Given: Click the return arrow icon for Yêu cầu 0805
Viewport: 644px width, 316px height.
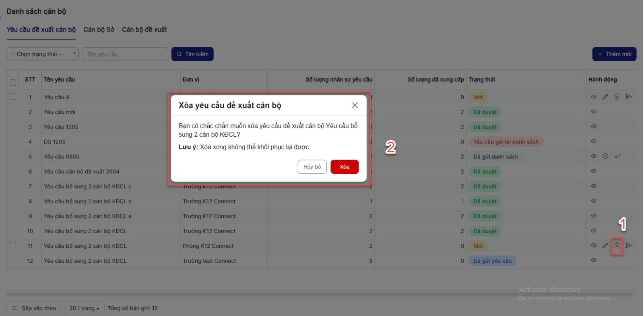Looking at the screenshot, I should 617,156.
